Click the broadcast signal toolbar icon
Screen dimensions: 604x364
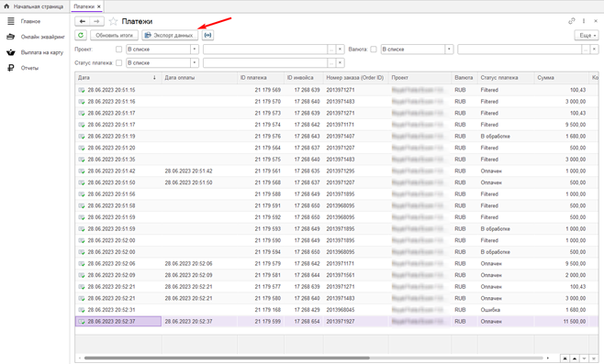tap(207, 35)
